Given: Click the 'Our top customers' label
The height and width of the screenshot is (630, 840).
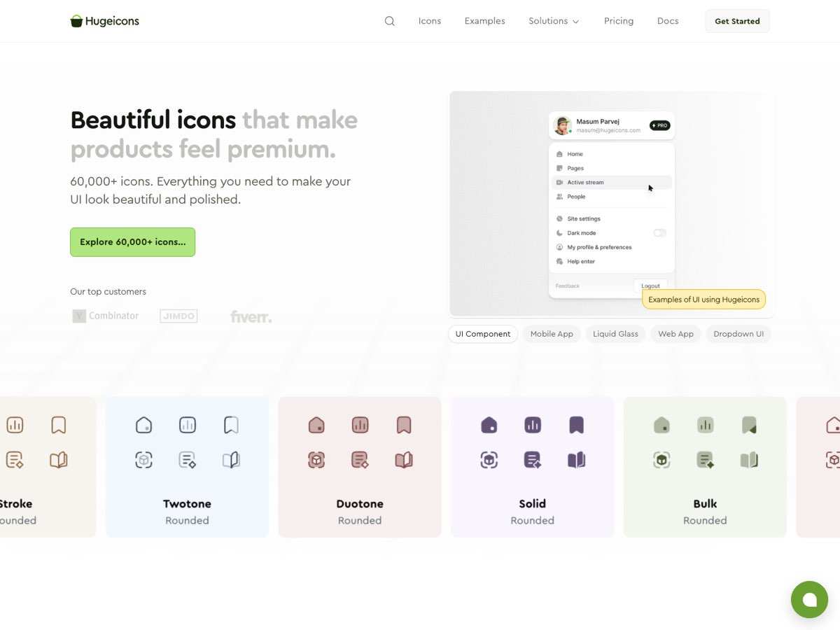Looking at the screenshot, I should point(108,291).
